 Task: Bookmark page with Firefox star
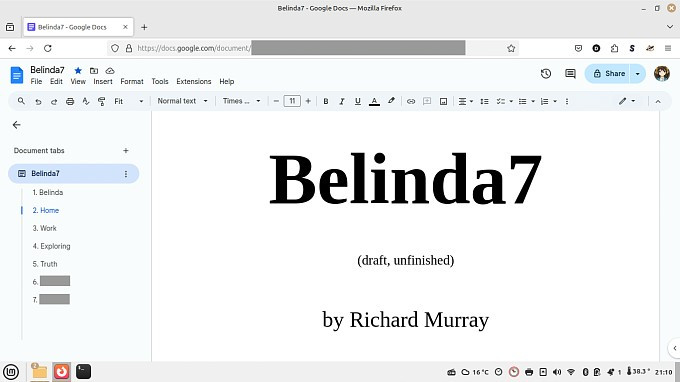(511, 48)
